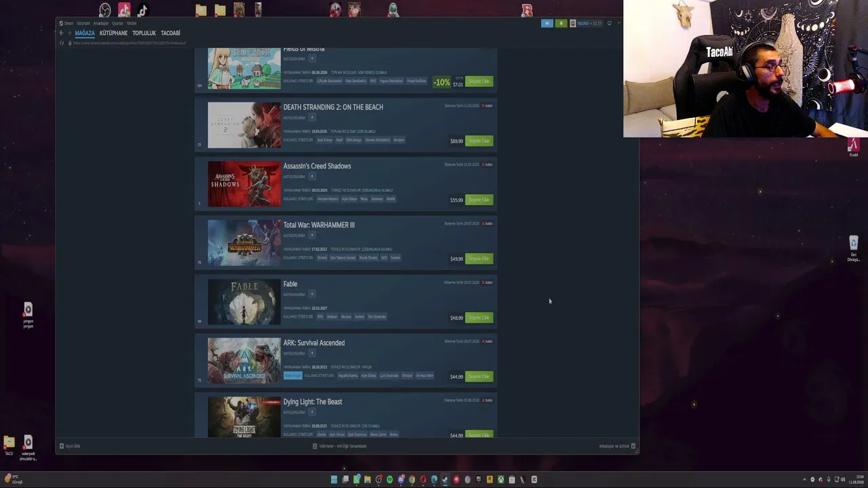Open the Rockstar Games desktop icon
Image resolution: width=868 pixels, height=488 pixels.
pos(527,10)
